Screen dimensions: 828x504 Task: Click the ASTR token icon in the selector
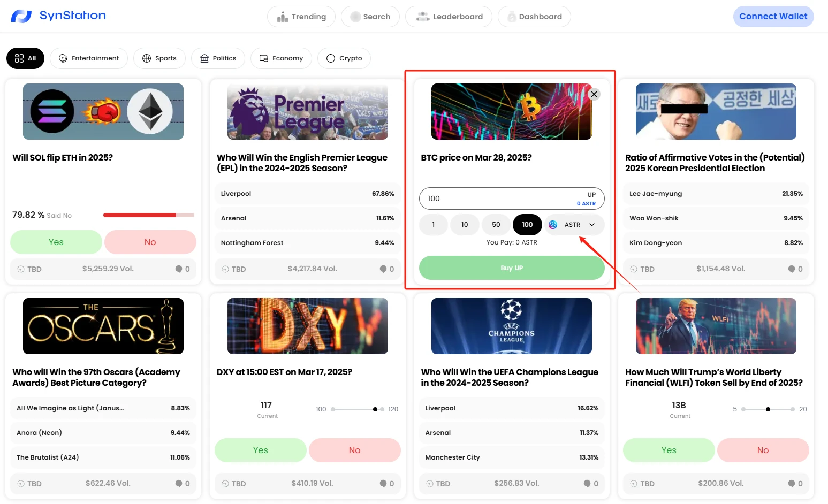point(553,225)
